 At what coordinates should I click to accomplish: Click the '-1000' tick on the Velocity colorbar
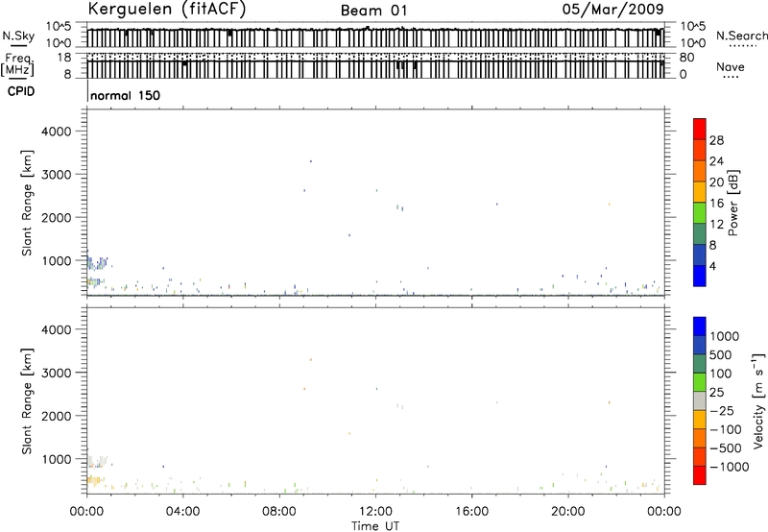point(729,467)
